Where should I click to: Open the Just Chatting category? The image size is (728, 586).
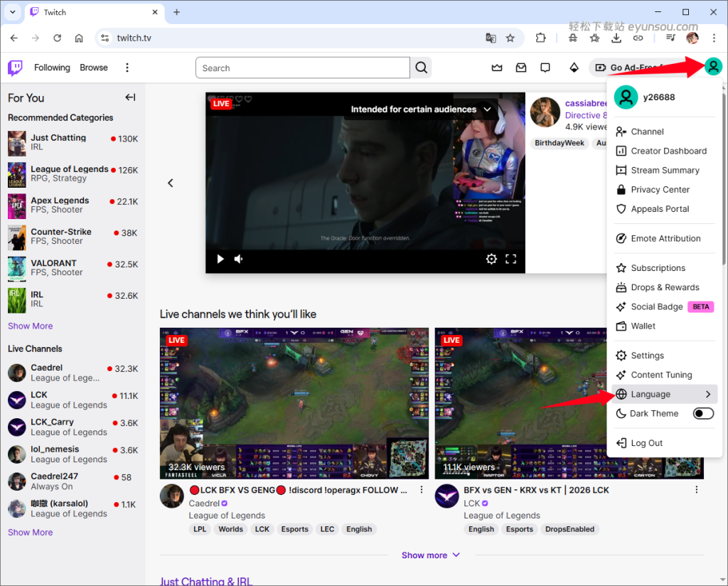[73, 142]
